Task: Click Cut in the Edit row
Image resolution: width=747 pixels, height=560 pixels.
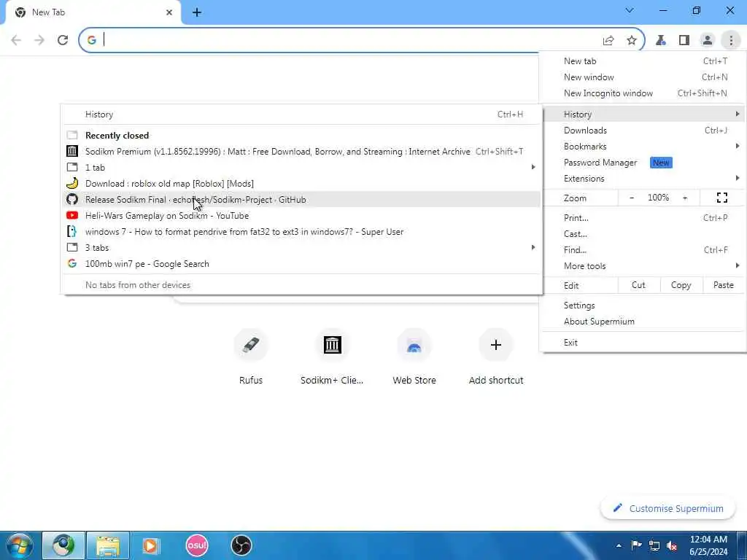Action: (639, 285)
